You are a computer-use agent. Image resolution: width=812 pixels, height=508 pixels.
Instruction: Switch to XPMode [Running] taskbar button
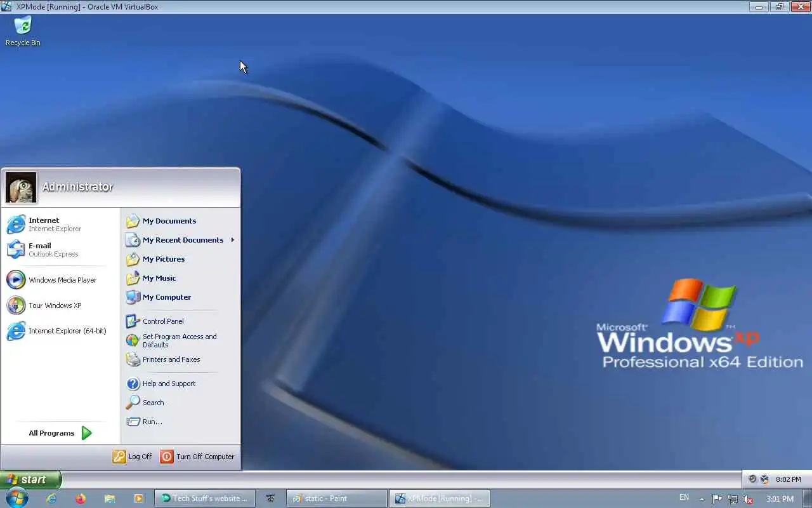(440, 498)
